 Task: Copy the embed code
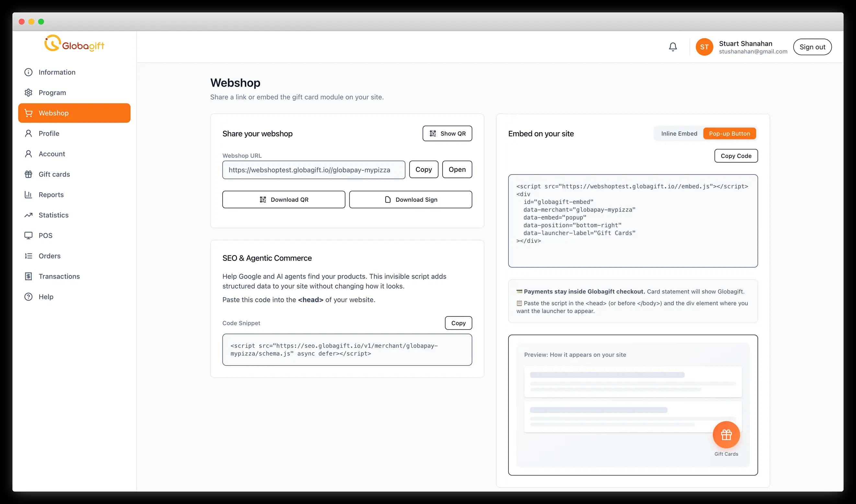(736, 155)
